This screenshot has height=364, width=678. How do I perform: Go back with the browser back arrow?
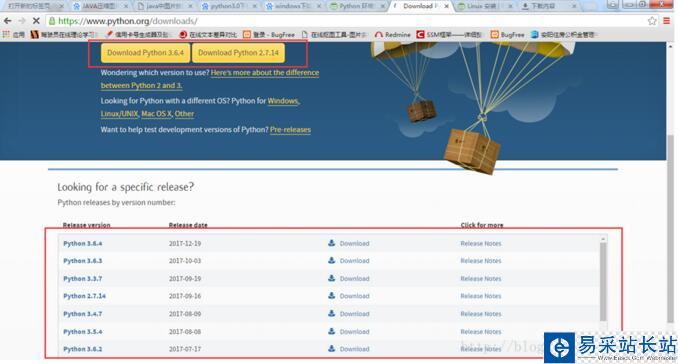coord(7,21)
